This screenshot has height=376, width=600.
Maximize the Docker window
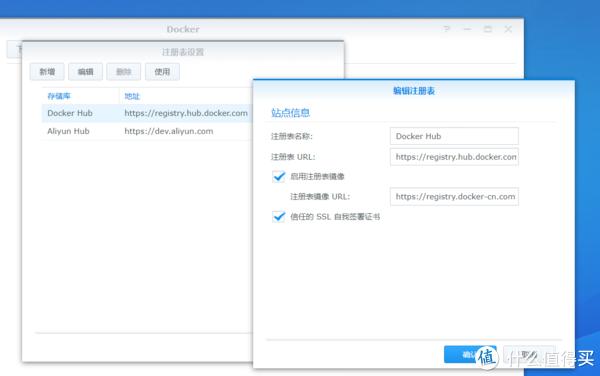click(x=488, y=29)
